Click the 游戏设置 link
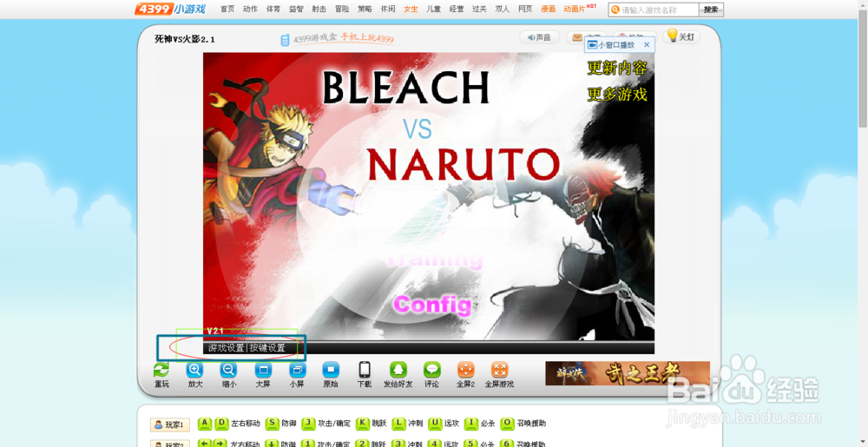 click(227, 348)
